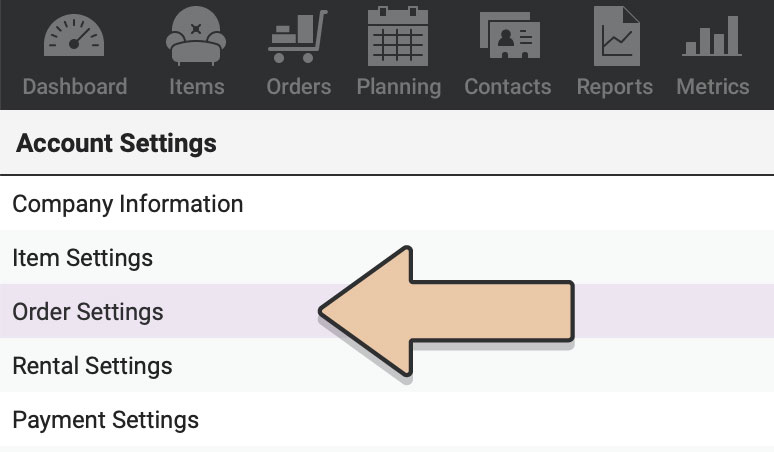774x452 pixels.
Task: Open Contacts using the text label
Action: [507, 87]
